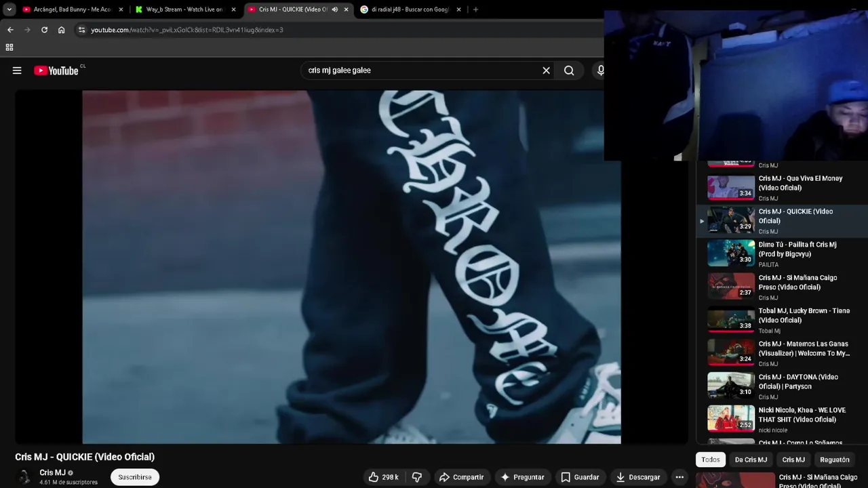This screenshot has width=868, height=488.
Task: Open Nicki Nicole, Khea WE LOVE THAT SHIT thumbnail
Action: [x=731, y=419]
